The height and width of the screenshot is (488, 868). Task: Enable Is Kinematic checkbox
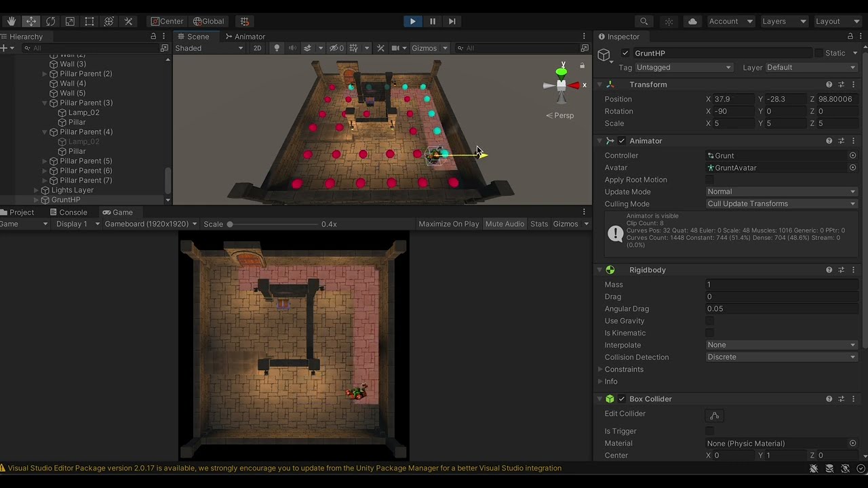[x=709, y=333]
